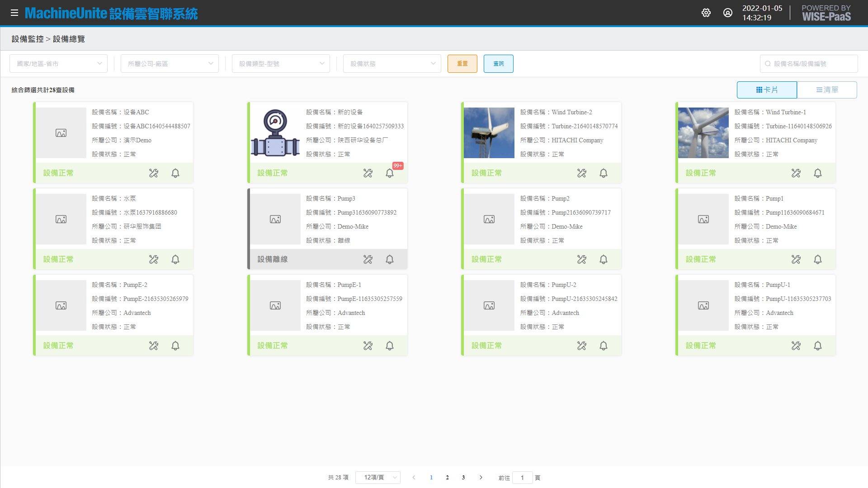Click the 查詢 search button

tap(499, 64)
